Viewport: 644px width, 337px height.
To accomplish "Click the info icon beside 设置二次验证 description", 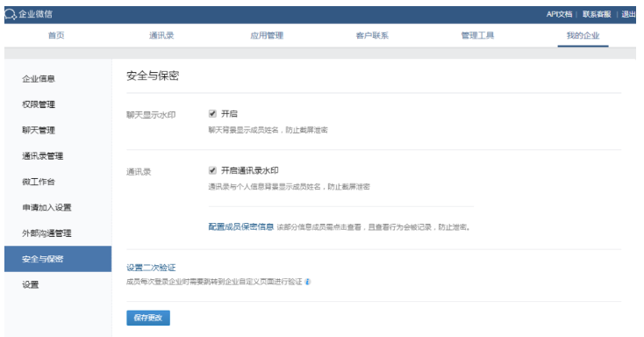I will pyautogui.click(x=308, y=282).
